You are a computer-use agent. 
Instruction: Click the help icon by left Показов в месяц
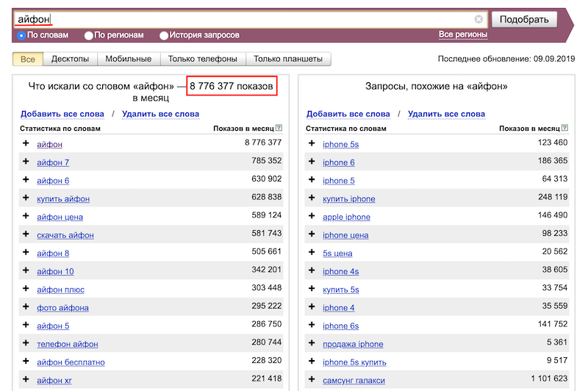click(x=279, y=129)
